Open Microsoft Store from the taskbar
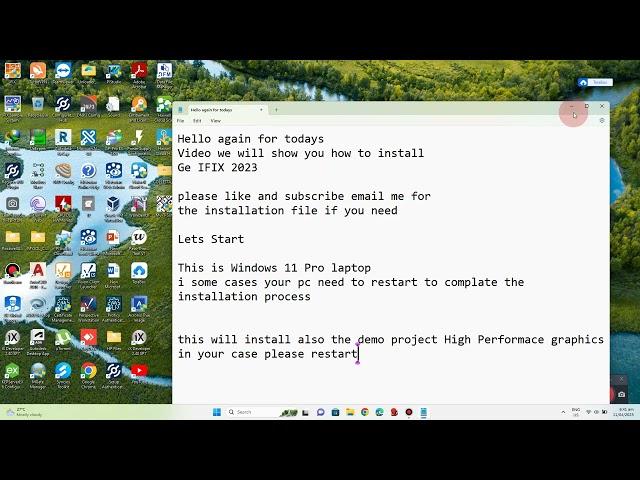Image resolution: width=640 pixels, height=480 pixels. (x=335, y=412)
